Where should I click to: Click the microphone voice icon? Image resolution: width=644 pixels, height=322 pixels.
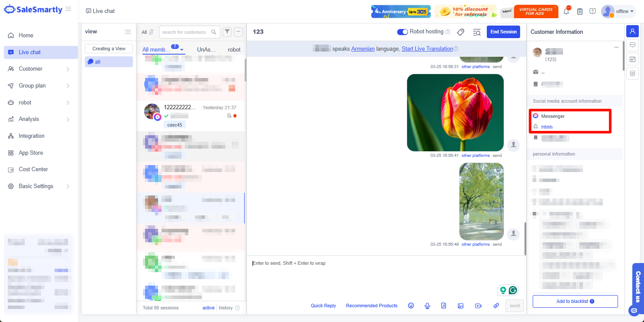pos(427,306)
